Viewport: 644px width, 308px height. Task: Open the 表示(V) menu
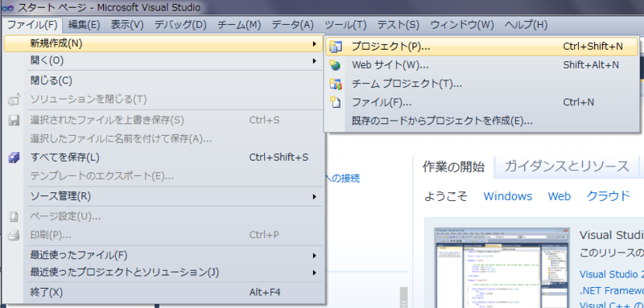click(127, 25)
